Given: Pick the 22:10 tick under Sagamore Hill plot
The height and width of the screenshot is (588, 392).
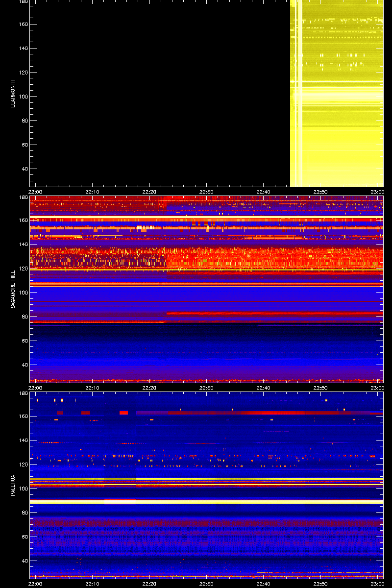Looking at the screenshot, I should point(93,388).
